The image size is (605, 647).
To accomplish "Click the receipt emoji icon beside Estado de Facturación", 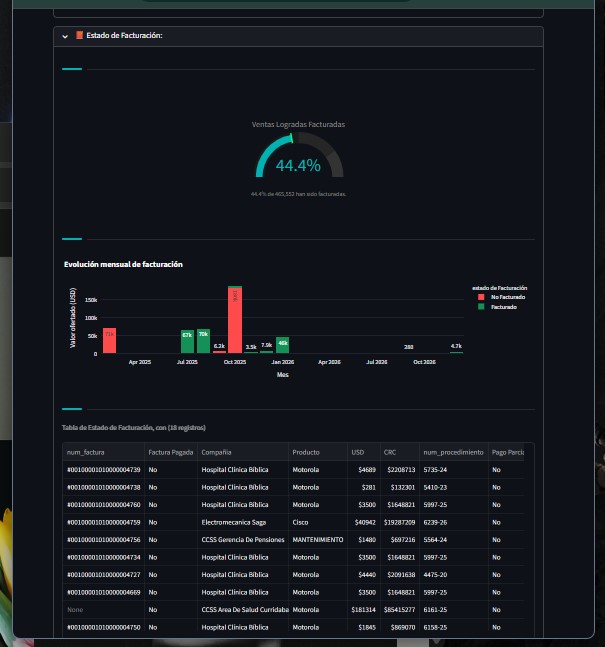I will coord(79,36).
